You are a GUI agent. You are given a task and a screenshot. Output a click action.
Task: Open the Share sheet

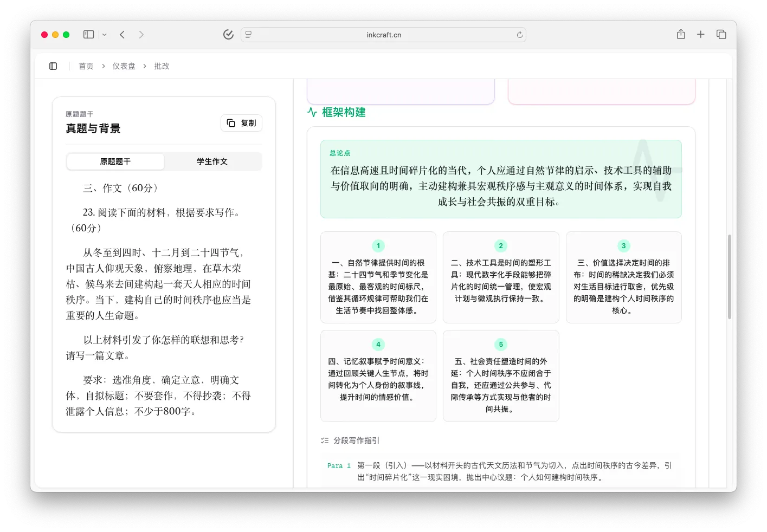point(680,34)
